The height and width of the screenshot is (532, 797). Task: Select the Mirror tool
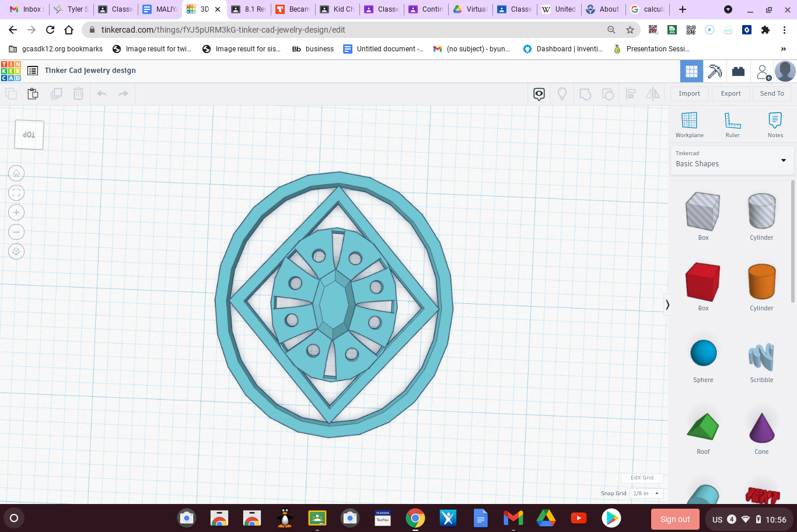pyautogui.click(x=653, y=94)
